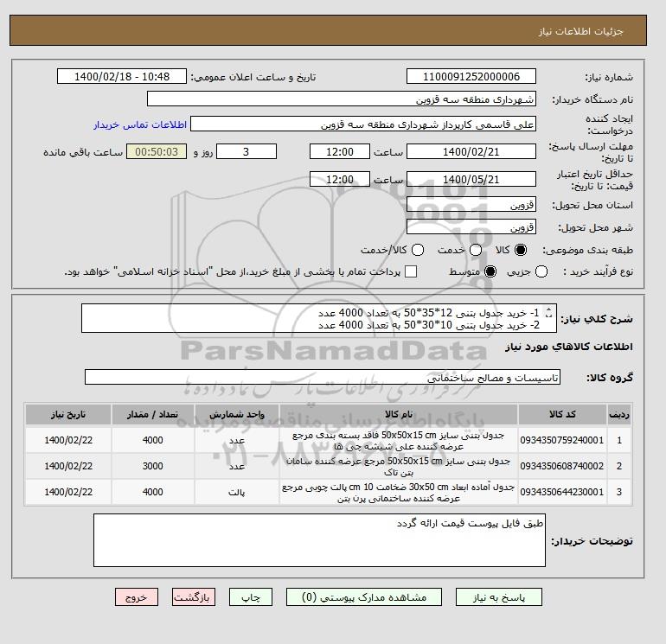Open مشاهده مدارک پیوستی (0) button
The width and height of the screenshot is (666, 644).
[x=364, y=596]
